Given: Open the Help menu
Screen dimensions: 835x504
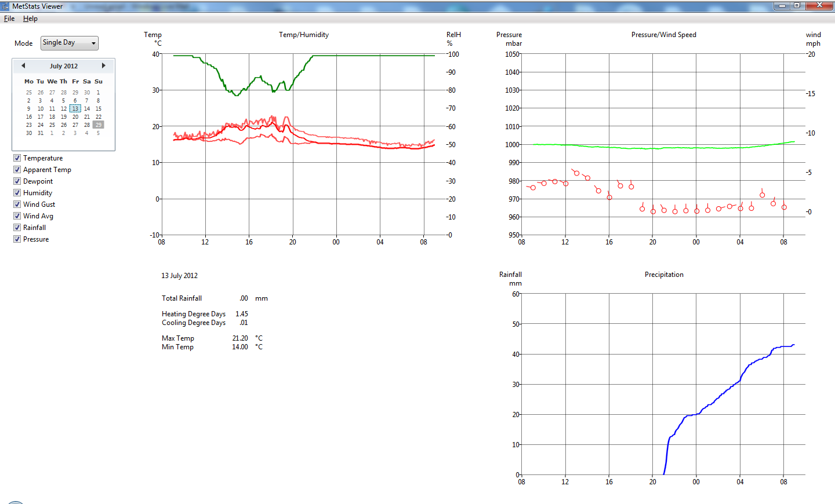Looking at the screenshot, I should 30,19.
